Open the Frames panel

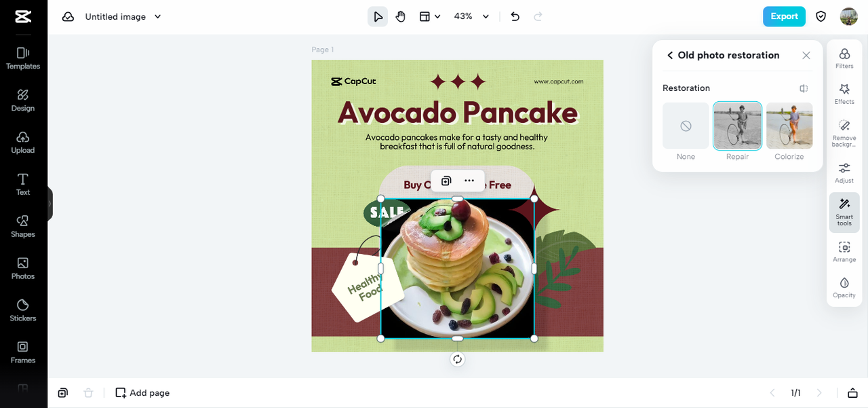23,353
